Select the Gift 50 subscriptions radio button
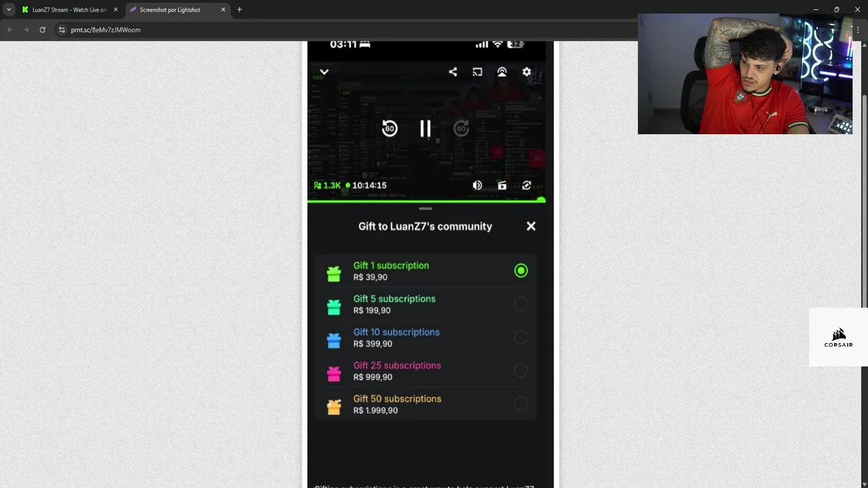 521,404
